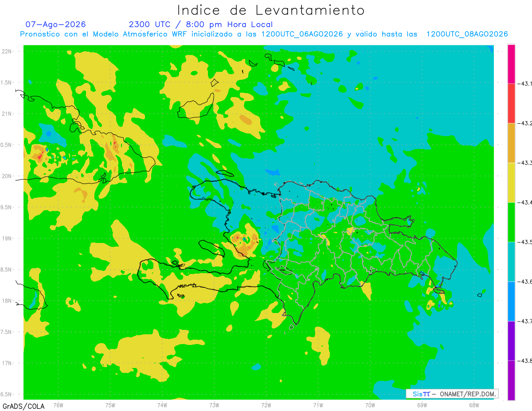532x411 pixels.
Task: Click the "19N" latitude label
Action: [7, 238]
